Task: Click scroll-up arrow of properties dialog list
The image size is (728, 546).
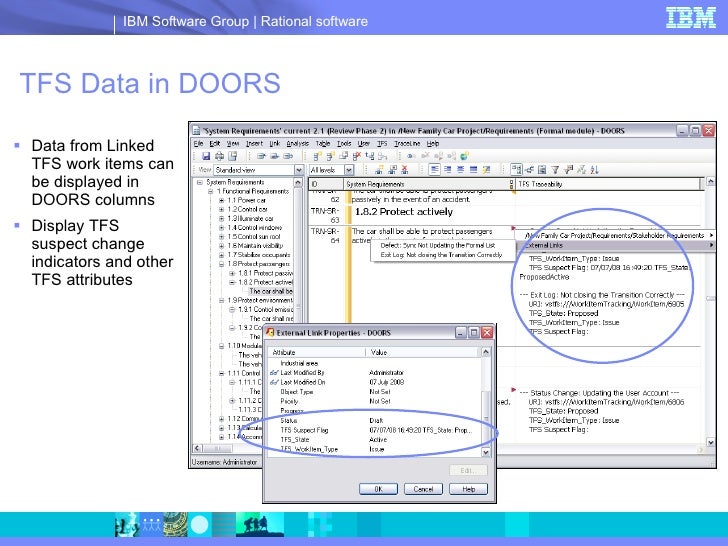Action: (x=486, y=352)
